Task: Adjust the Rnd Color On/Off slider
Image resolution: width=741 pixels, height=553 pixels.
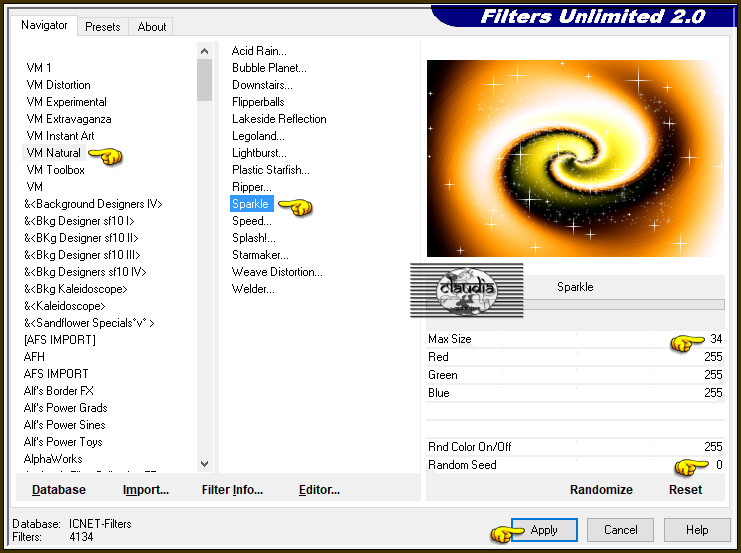Action: pos(575,447)
